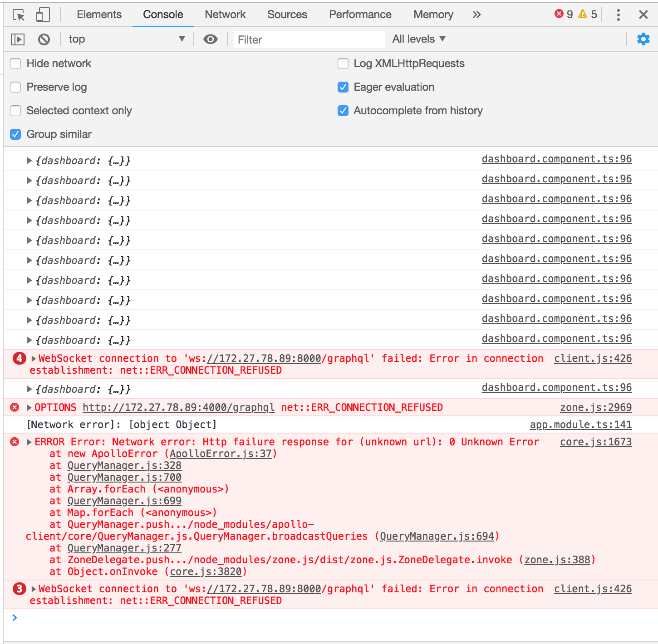Viewport: 658px width, 644px height.
Task: Open the Performance tab
Action: click(360, 15)
